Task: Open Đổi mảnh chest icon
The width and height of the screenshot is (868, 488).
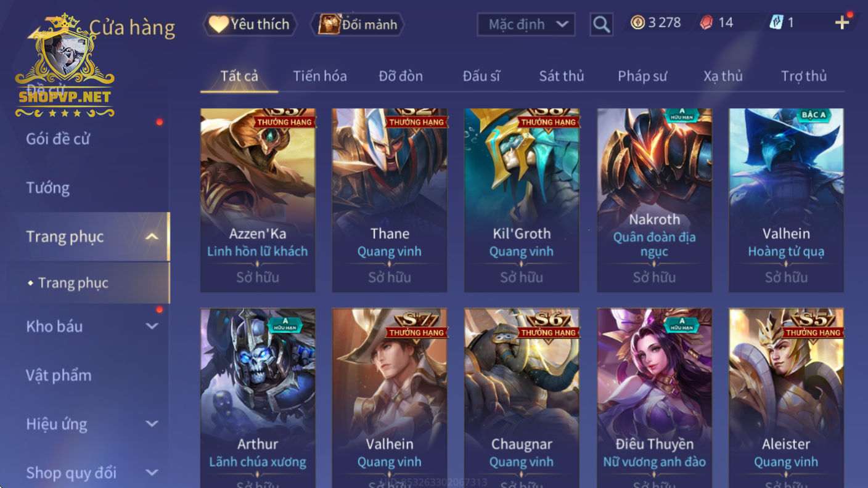Action: pyautogui.click(x=357, y=24)
